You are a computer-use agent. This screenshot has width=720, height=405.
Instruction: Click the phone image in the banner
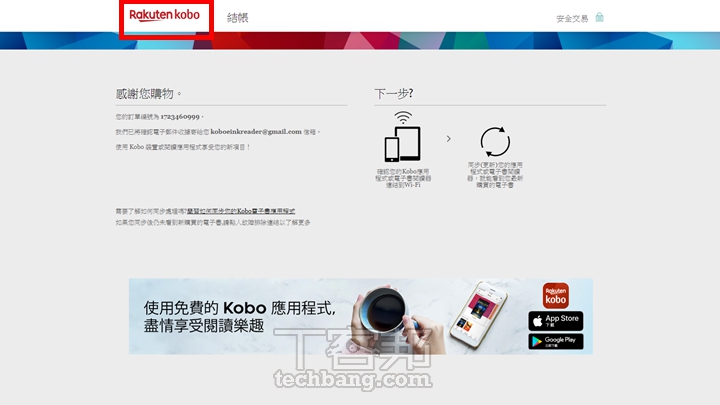[x=479, y=315]
